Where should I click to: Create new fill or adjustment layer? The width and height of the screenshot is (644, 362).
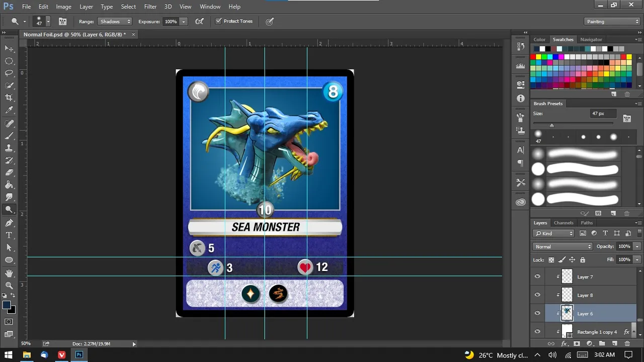[x=589, y=343]
